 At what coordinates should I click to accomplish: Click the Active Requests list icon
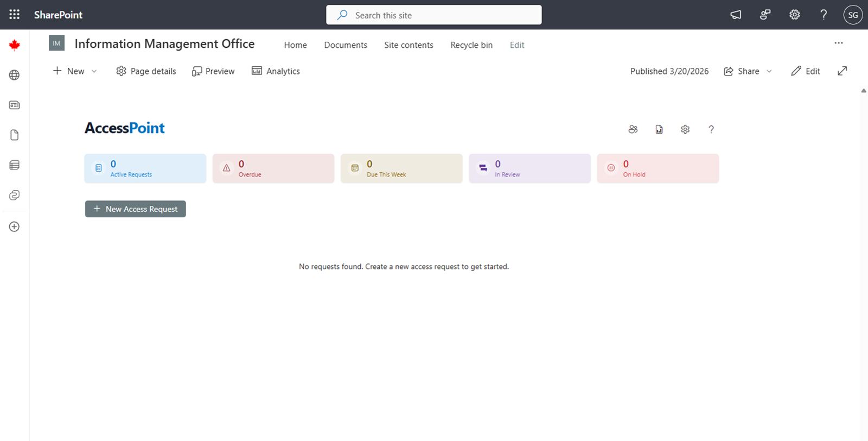[x=99, y=168]
